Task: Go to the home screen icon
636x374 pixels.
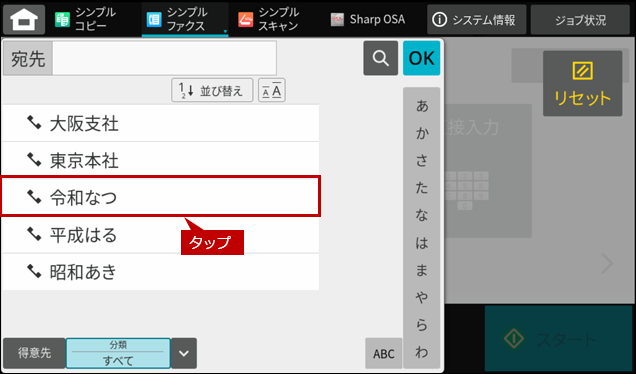Action: pyautogui.click(x=24, y=19)
